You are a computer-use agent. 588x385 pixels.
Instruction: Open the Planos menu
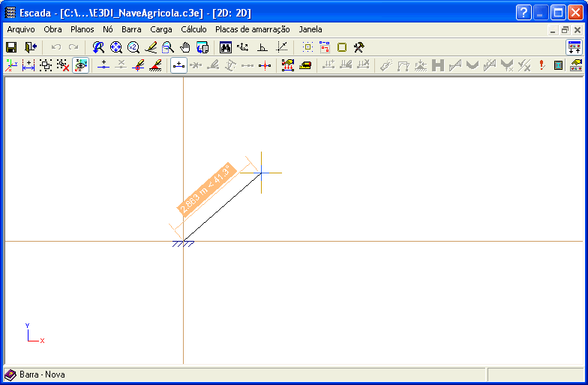[82, 29]
